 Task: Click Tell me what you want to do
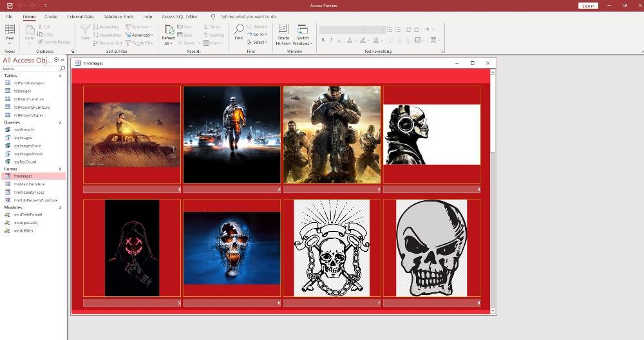pyautogui.click(x=248, y=17)
